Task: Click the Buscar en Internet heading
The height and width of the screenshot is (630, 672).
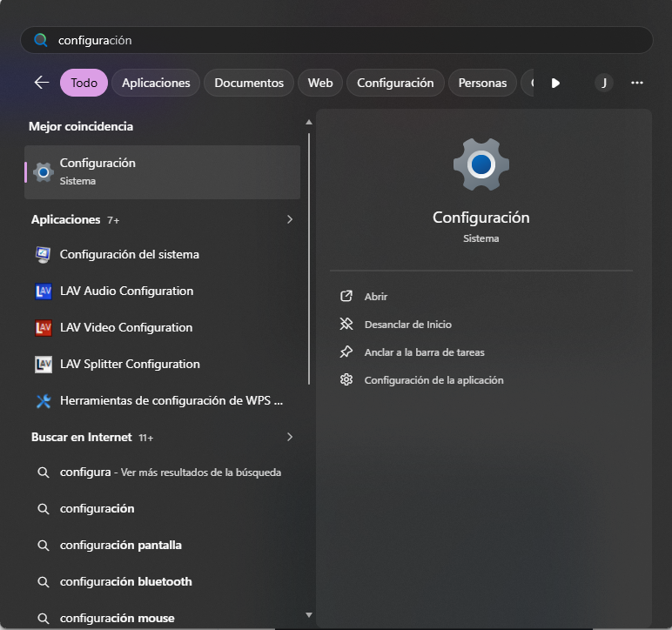Action: tap(82, 437)
